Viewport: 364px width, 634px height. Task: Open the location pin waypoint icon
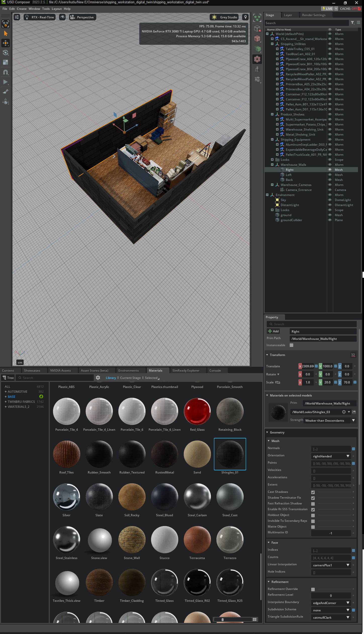[x=245, y=17]
